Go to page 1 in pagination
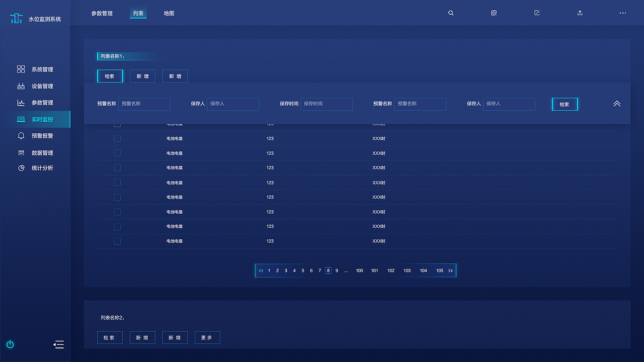 269,270
